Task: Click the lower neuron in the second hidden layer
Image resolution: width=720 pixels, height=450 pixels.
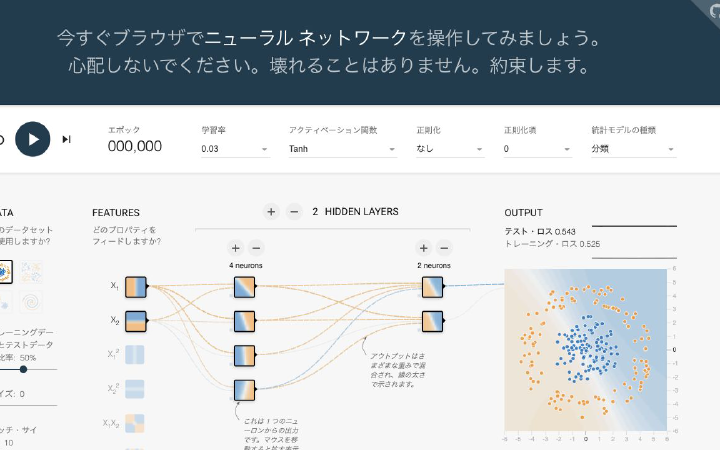Action: [x=433, y=321]
